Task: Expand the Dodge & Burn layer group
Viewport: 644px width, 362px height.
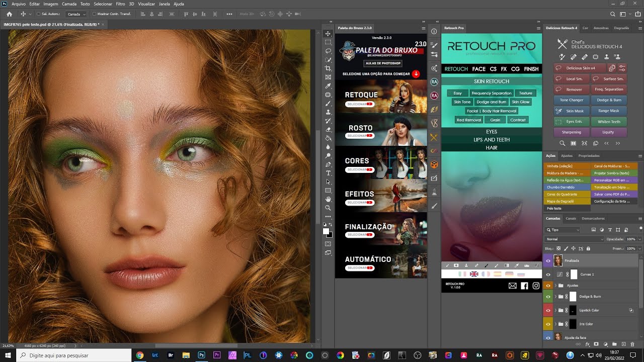Action: pos(555,297)
